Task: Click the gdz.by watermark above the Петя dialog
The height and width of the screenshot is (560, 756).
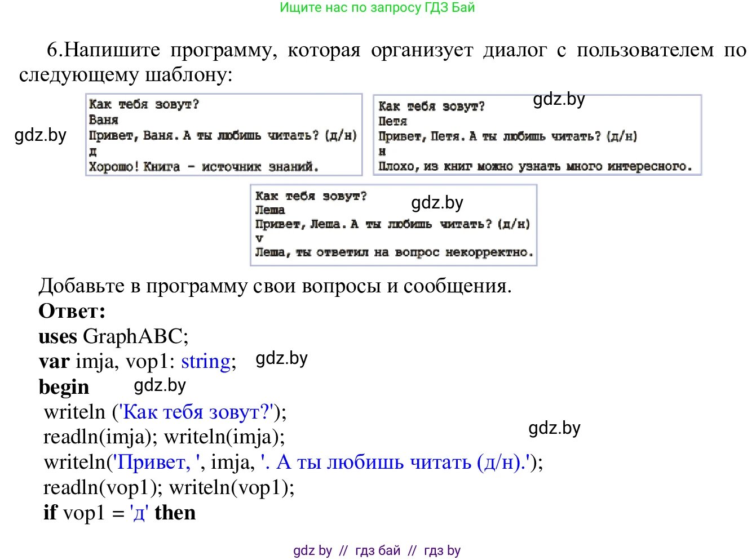Action: click(x=559, y=100)
